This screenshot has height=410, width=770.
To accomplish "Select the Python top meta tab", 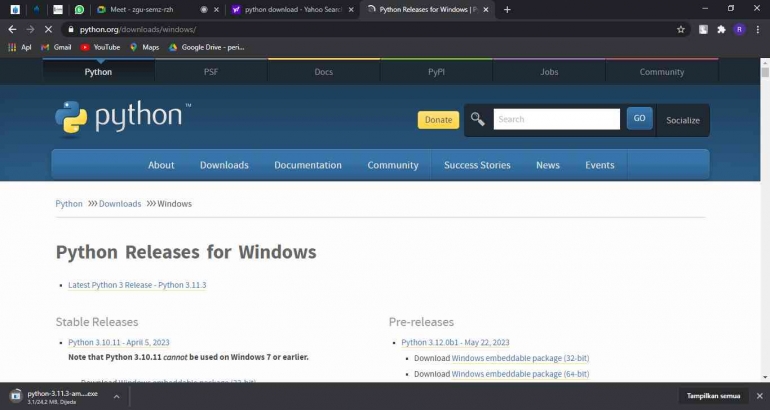I will (x=98, y=72).
